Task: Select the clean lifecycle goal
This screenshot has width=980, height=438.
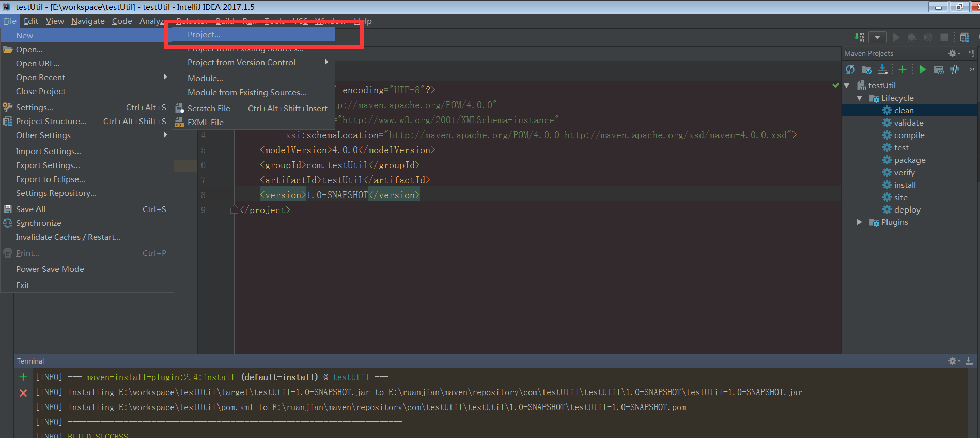Action: click(x=909, y=110)
